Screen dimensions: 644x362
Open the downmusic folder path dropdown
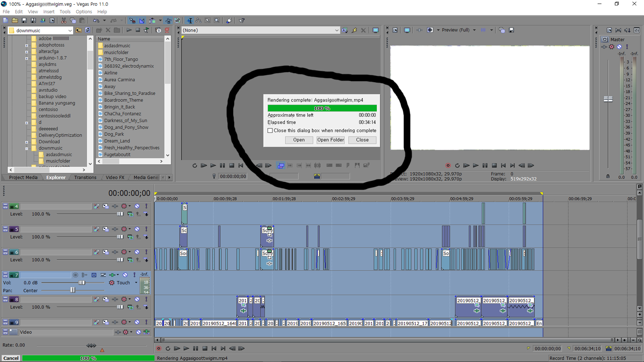tap(70, 31)
